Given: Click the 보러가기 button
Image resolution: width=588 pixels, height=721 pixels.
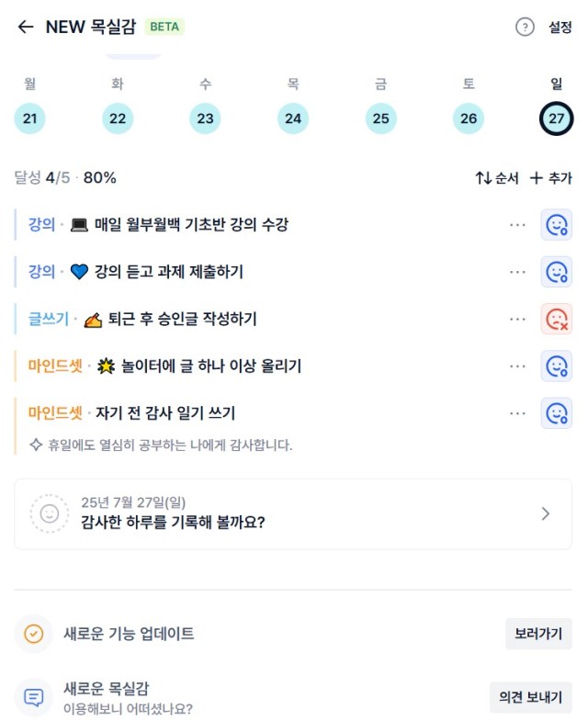Looking at the screenshot, I should 538,634.
